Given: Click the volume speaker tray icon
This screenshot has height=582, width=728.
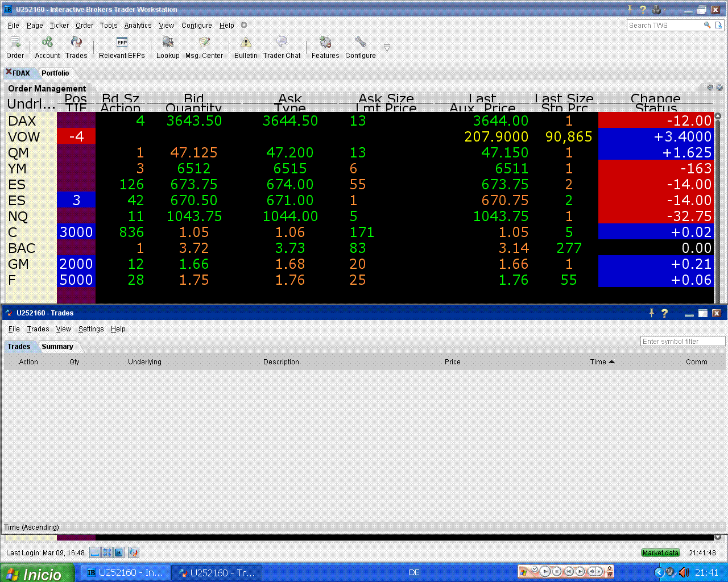Looking at the screenshot, I should pyautogui.click(x=684, y=572).
